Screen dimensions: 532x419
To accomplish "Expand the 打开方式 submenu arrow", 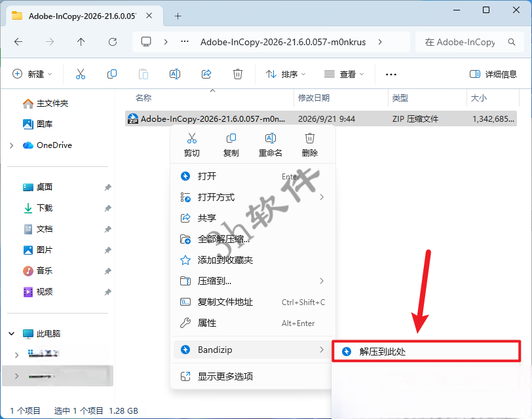I will tap(322, 197).
